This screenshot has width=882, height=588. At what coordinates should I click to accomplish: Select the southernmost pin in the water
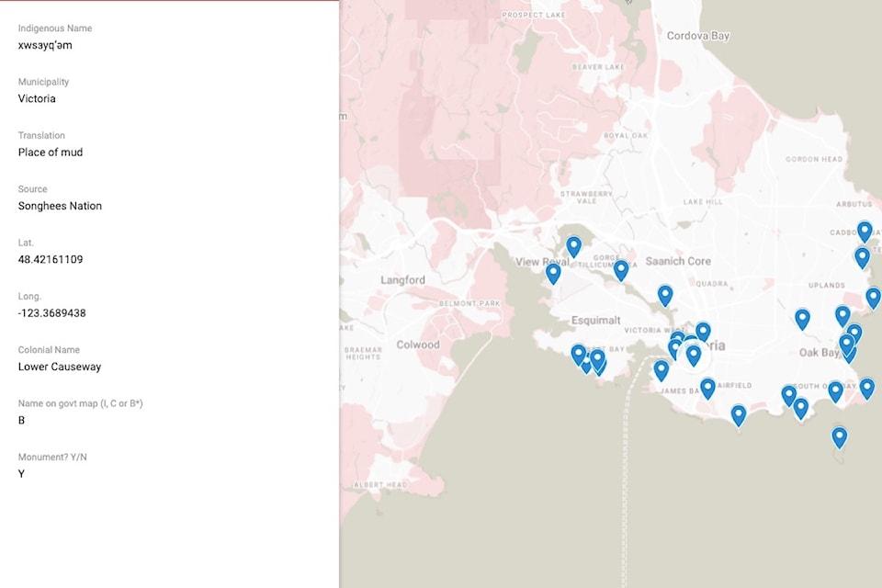839,437
